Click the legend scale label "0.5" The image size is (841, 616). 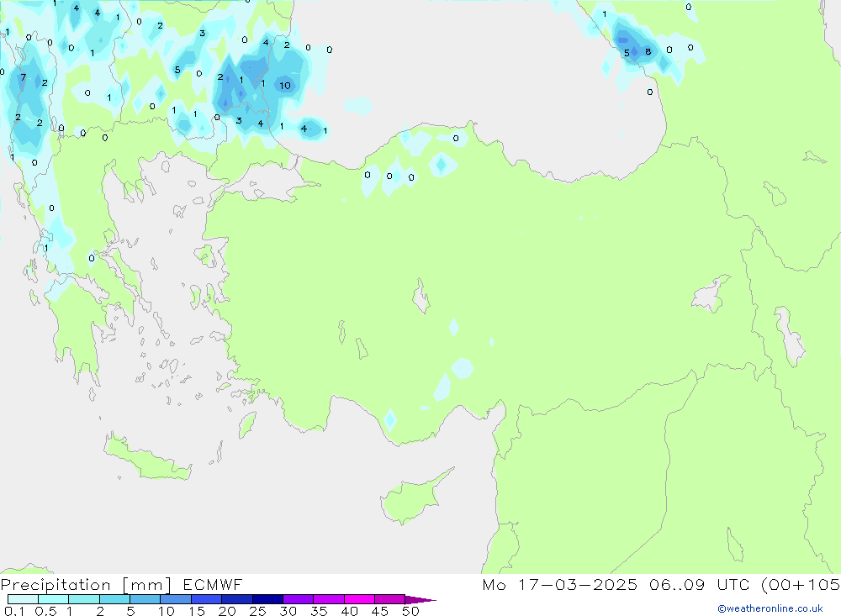coord(45,611)
